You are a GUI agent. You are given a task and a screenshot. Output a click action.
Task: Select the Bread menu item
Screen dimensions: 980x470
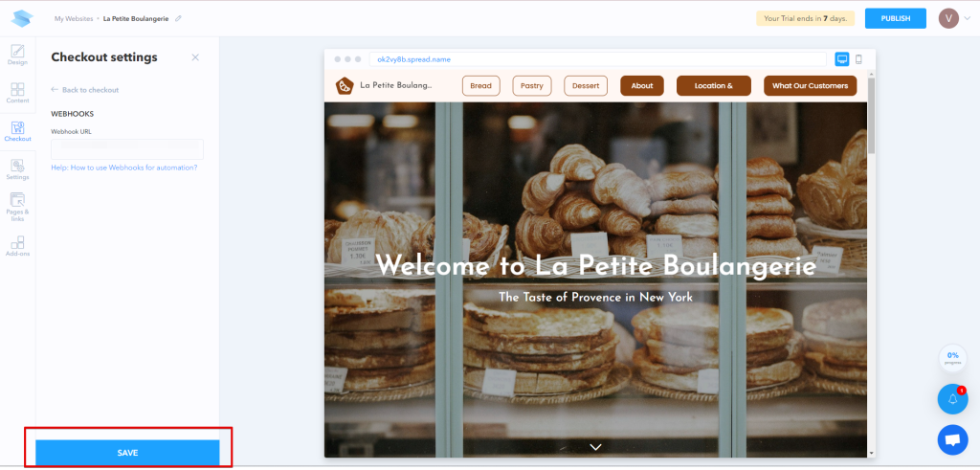point(480,86)
